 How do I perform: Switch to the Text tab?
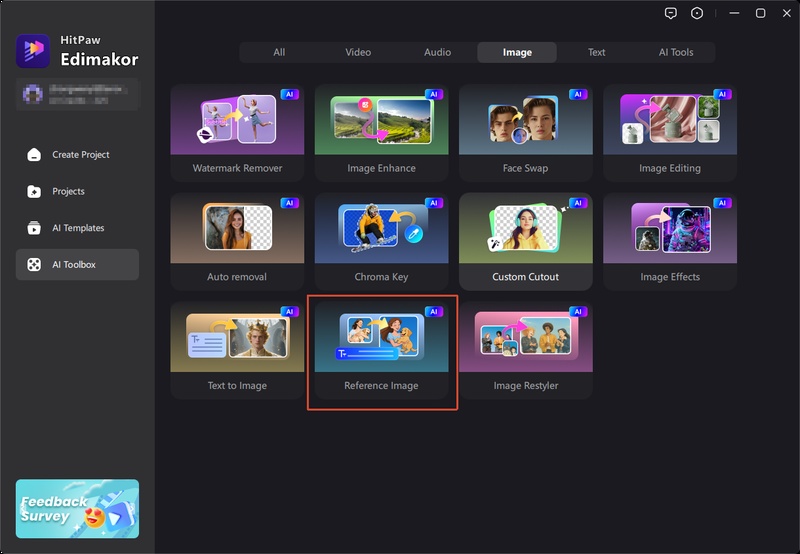[x=596, y=52]
